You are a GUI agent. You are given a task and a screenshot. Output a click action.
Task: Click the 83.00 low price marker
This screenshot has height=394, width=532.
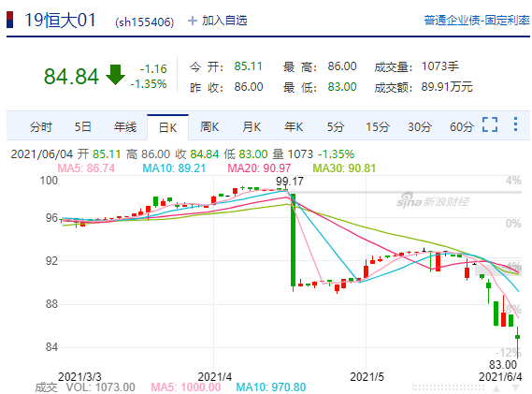point(503,365)
